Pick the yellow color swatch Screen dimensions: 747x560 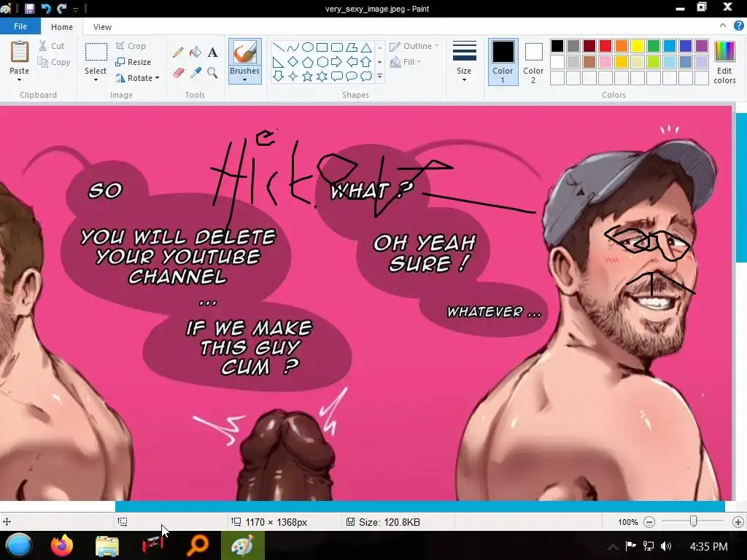click(638, 46)
